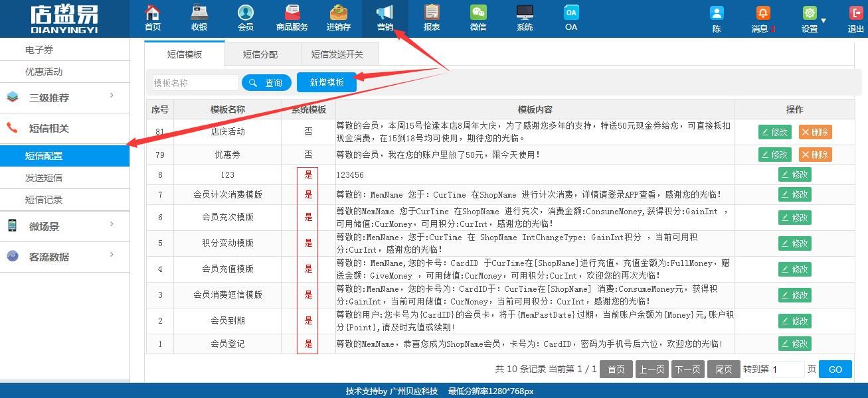
Task: Click the 下一页 next page button
Action: tap(688, 369)
